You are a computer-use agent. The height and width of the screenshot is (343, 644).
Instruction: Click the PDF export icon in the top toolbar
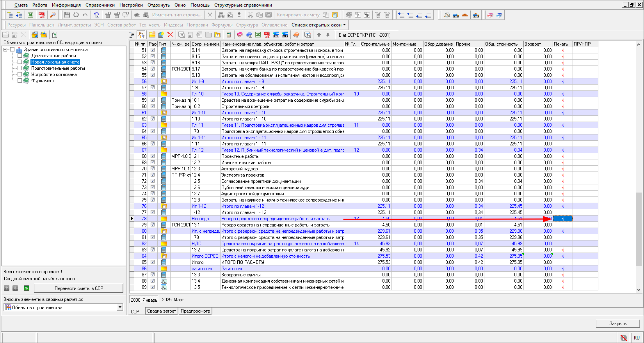[42, 15]
